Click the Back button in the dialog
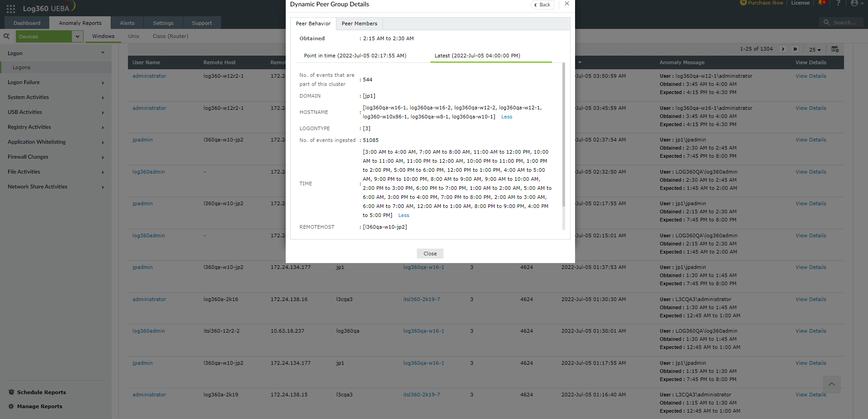 [x=542, y=5]
